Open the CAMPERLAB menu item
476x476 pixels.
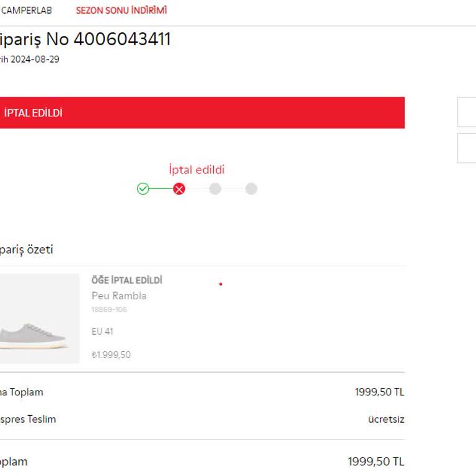(27, 11)
